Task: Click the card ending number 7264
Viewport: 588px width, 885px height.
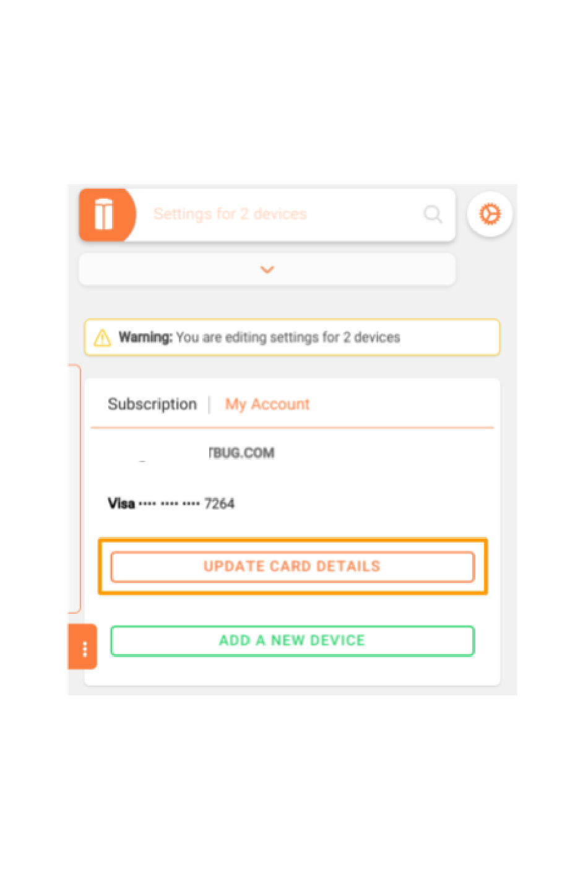Action: pyautogui.click(x=219, y=504)
